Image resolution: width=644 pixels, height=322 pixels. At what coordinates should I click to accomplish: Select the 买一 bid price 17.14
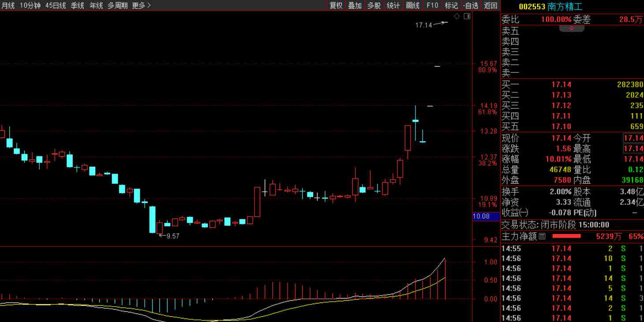562,84
